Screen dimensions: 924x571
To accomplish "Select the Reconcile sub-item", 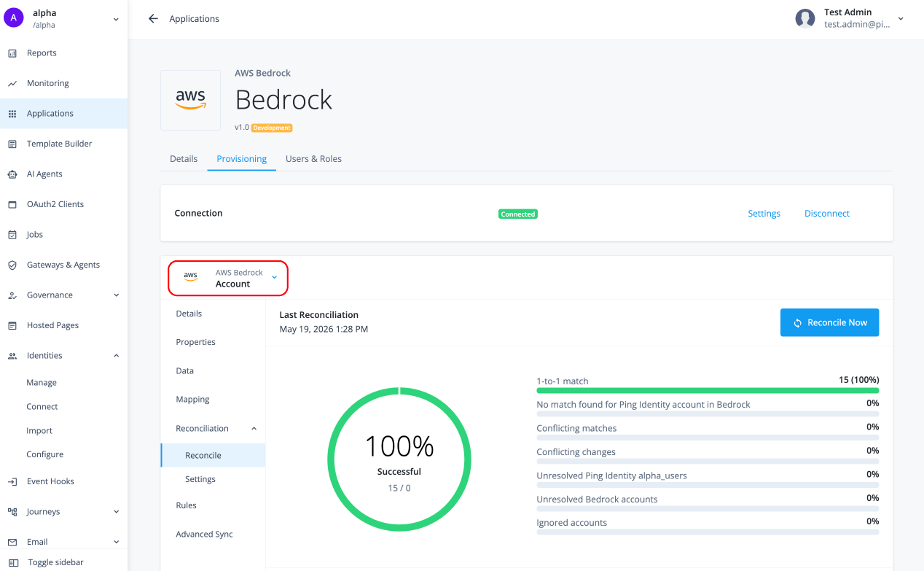I will click(213, 456).
